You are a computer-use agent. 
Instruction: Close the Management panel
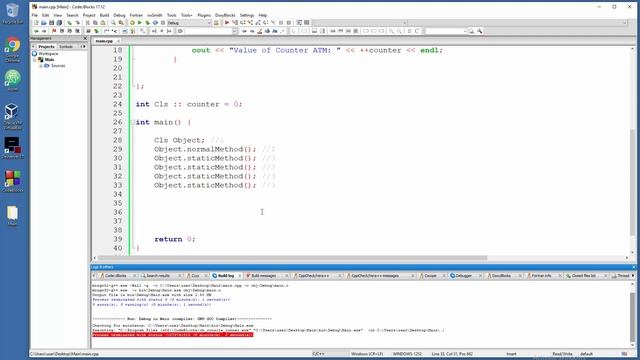pyautogui.click(x=85, y=38)
